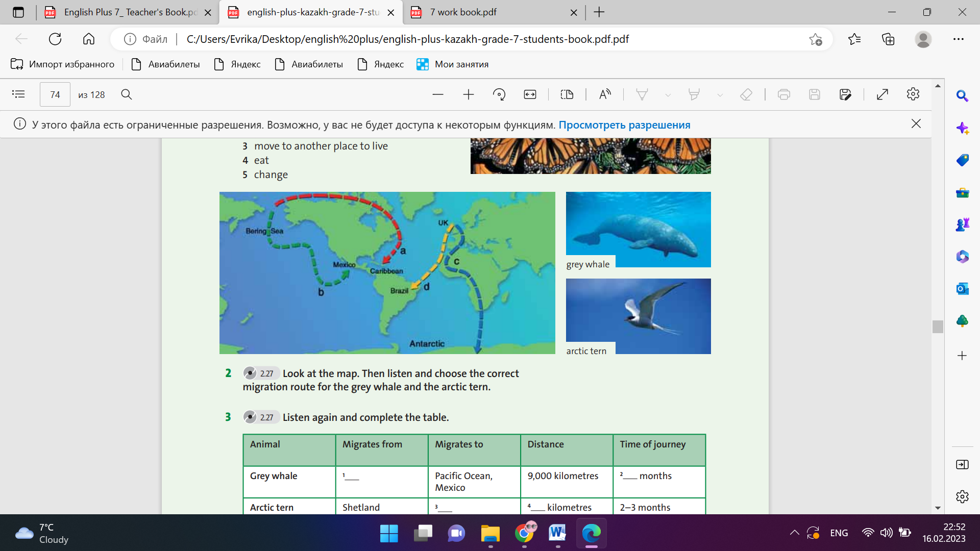This screenshot has height=551, width=980.
Task: Open the PDF table of contents icon
Action: click(18, 94)
